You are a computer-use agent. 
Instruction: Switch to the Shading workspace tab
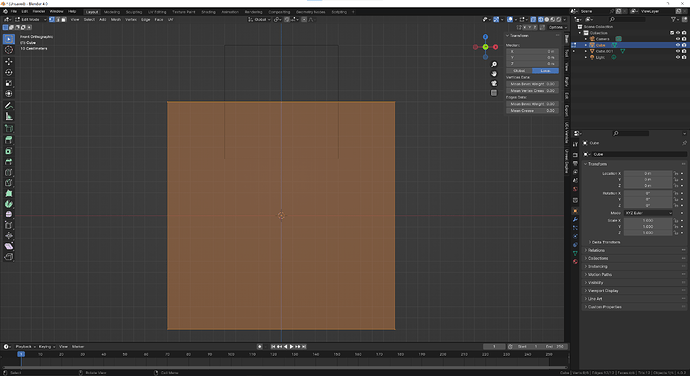208,12
